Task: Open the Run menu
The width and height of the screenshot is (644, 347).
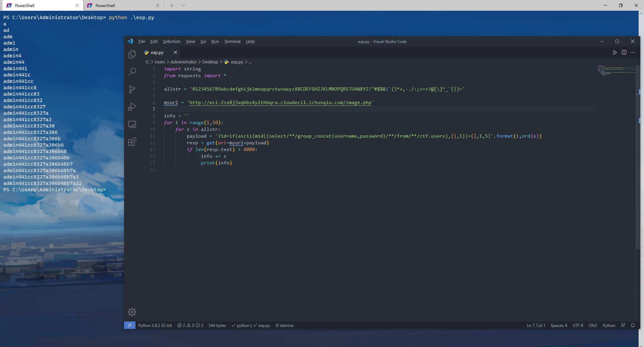Action: [x=215, y=42]
